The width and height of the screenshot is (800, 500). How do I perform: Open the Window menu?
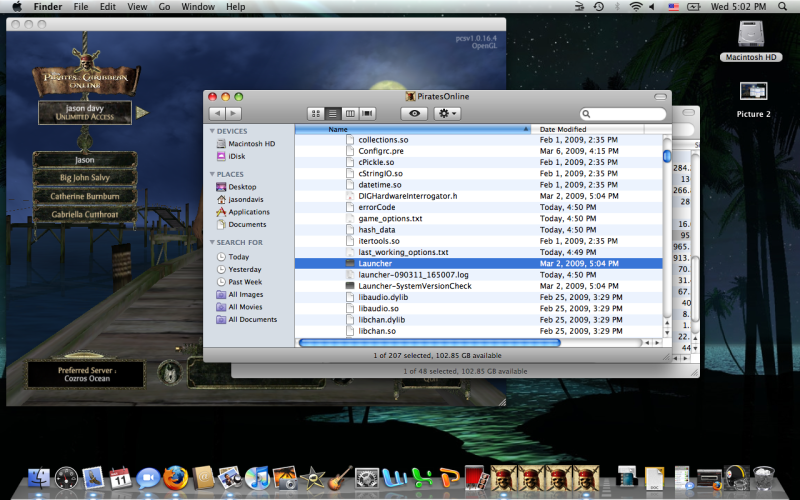(198, 7)
